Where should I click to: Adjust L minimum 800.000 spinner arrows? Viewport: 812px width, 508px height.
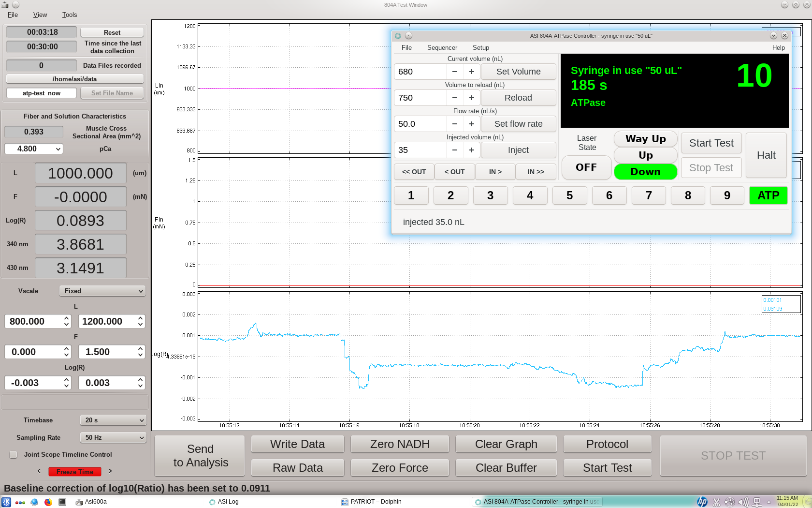pos(67,321)
